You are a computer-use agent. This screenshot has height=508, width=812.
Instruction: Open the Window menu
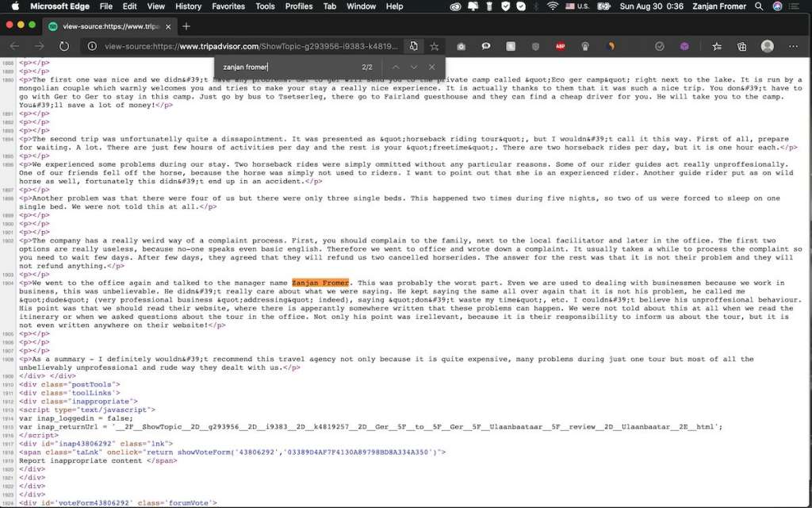click(x=361, y=6)
